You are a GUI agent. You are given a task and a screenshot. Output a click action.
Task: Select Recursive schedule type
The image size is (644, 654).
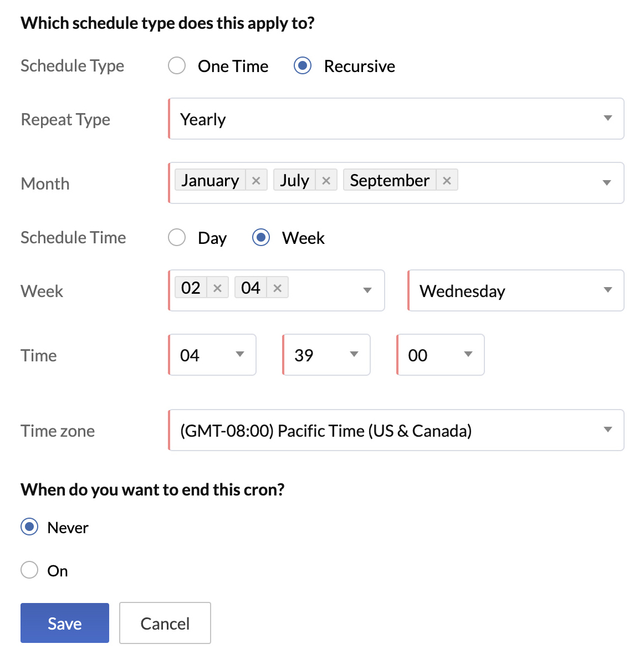point(303,66)
